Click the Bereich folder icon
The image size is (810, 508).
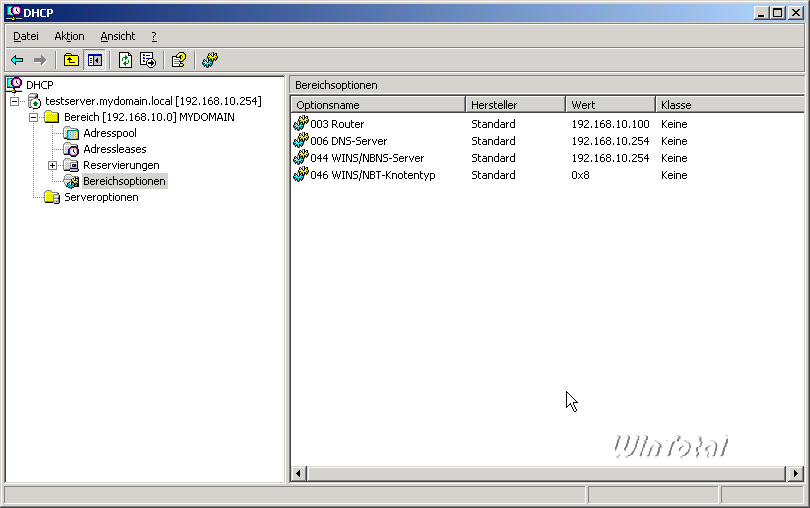point(52,117)
